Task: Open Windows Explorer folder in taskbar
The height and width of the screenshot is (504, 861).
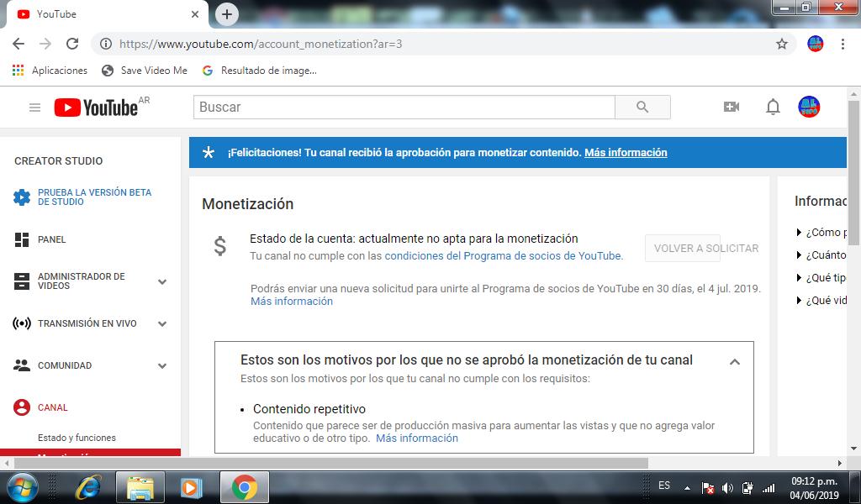Action: pos(140,487)
